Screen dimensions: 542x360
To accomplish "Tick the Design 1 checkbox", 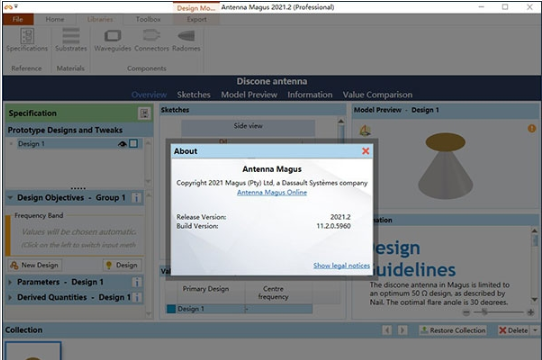I will point(133,144).
